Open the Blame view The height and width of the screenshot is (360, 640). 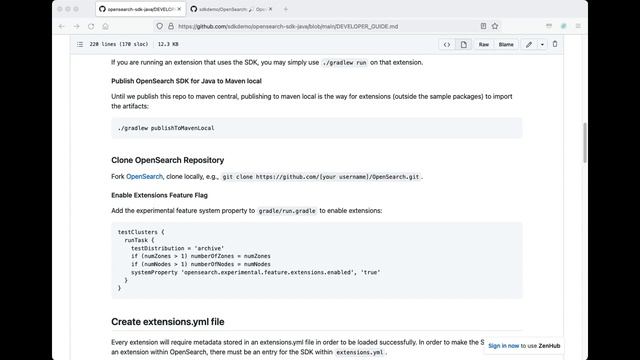click(x=506, y=44)
